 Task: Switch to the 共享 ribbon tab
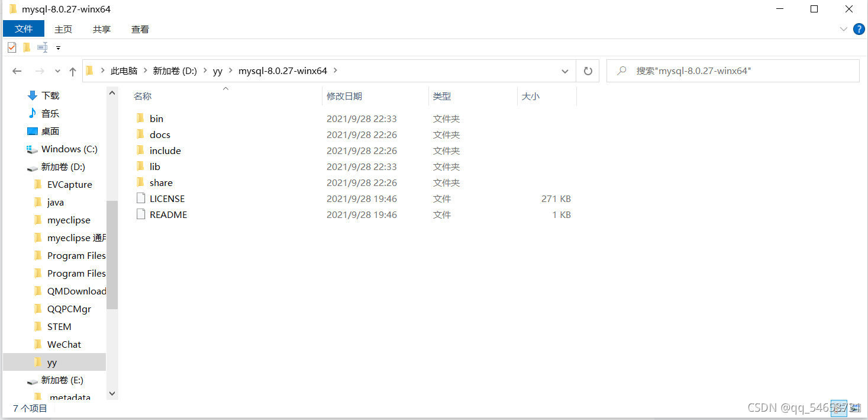click(102, 29)
